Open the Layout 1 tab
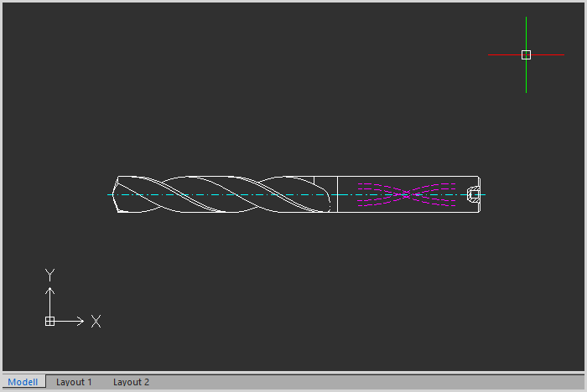 tap(74, 382)
